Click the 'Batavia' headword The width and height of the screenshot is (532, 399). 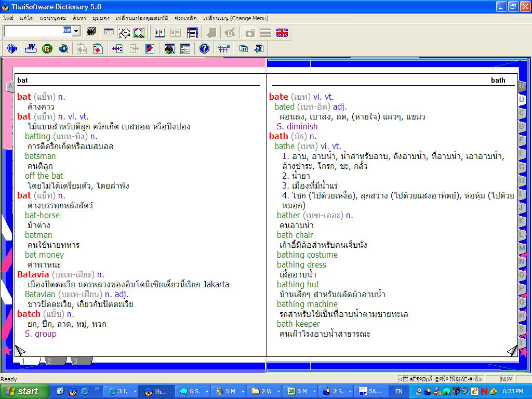[33, 274]
